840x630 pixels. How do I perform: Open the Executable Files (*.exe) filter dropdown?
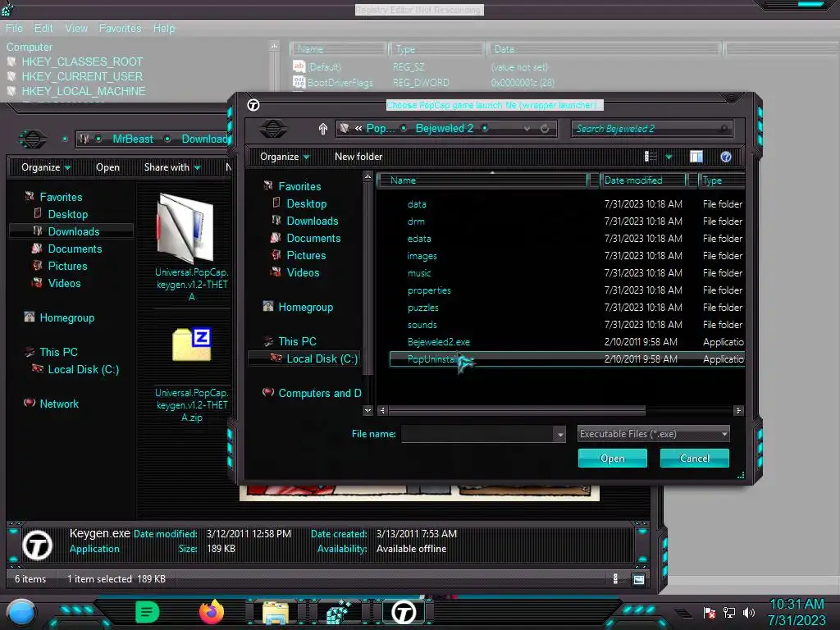click(654, 434)
